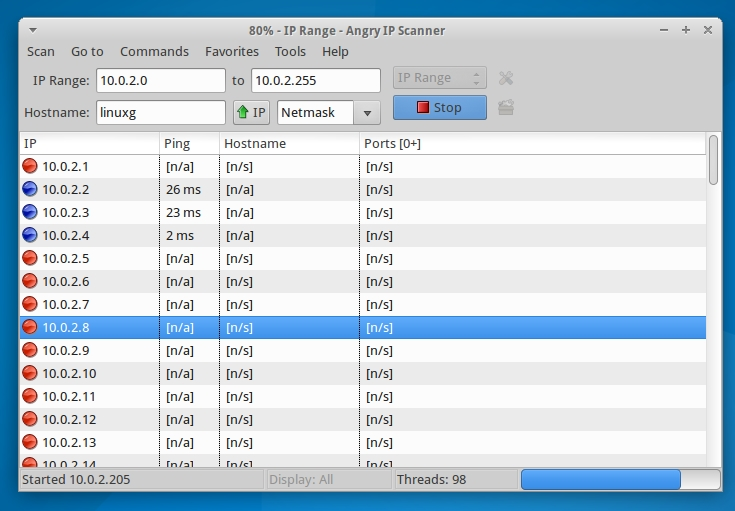
Task: Click the red status icon of 10.0.2.8
Action: click(30, 327)
